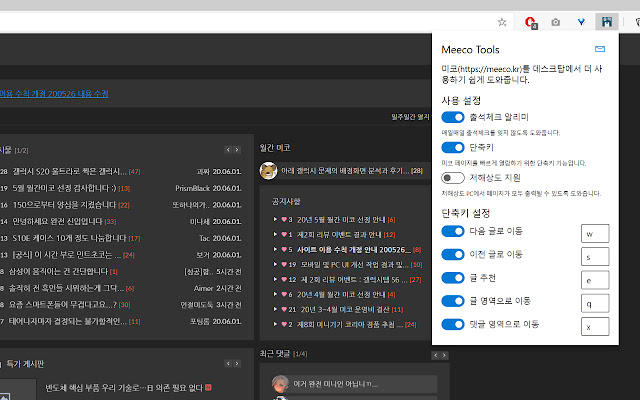Focus the 글 영역으로 이동 key field 'q'
The width and height of the screenshot is (640, 400).
tap(595, 303)
